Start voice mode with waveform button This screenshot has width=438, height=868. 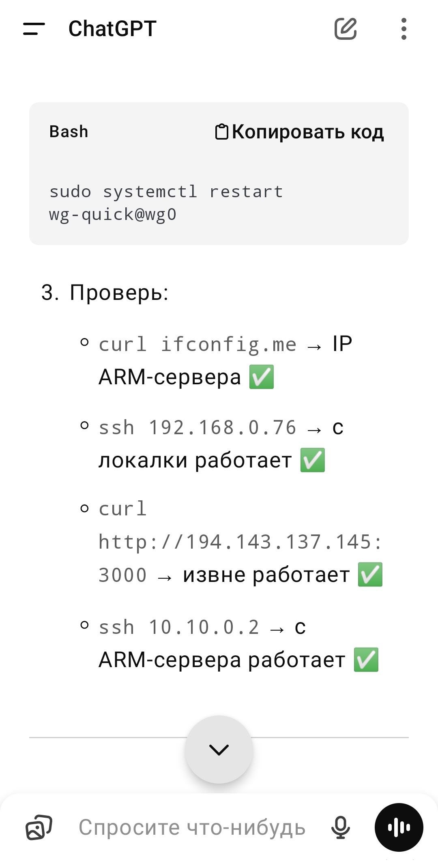coord(399,827)
